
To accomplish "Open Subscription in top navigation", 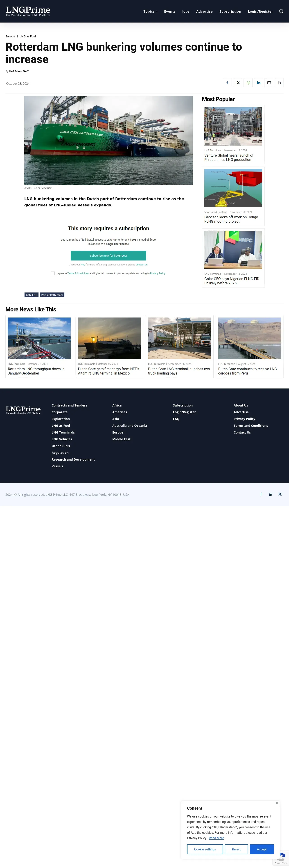I will coord(230,11).
